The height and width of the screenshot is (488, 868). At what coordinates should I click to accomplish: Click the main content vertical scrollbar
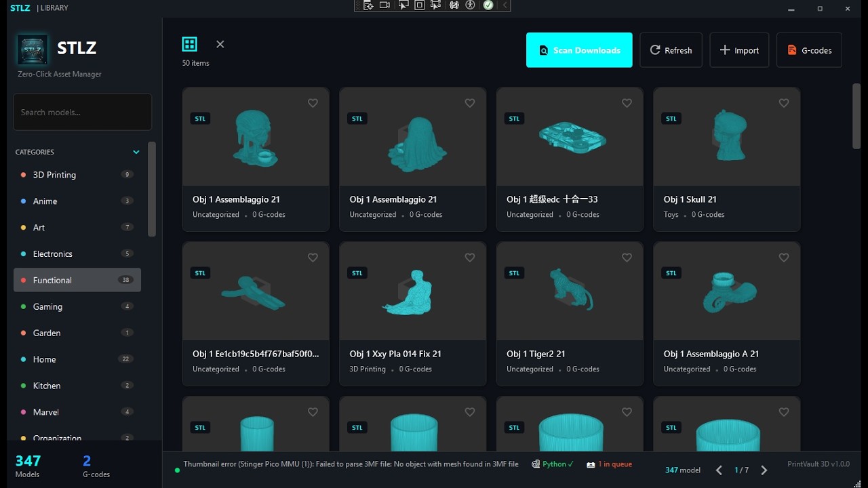[856, 115]
